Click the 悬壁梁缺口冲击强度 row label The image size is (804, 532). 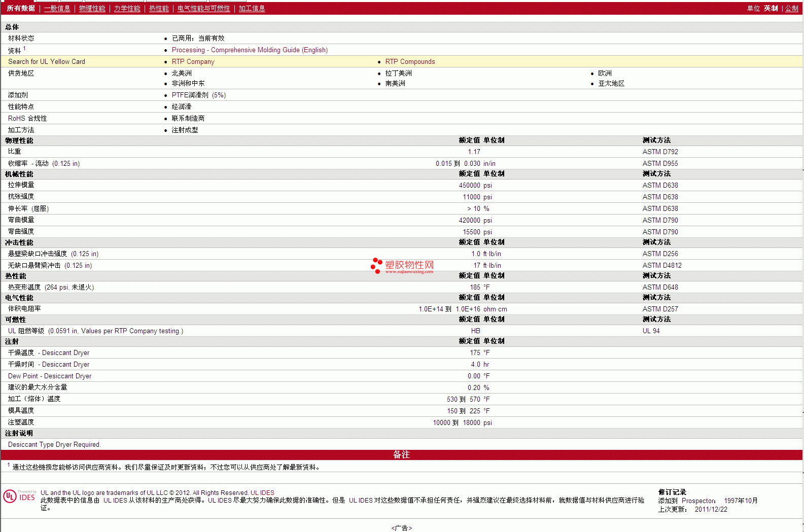53,254
